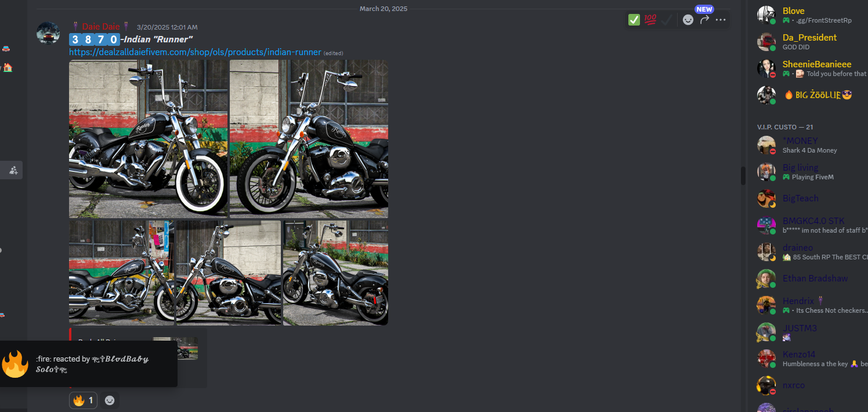
Task: Open draineo's avatar in the member list
Action: click(x=766, y=252)
